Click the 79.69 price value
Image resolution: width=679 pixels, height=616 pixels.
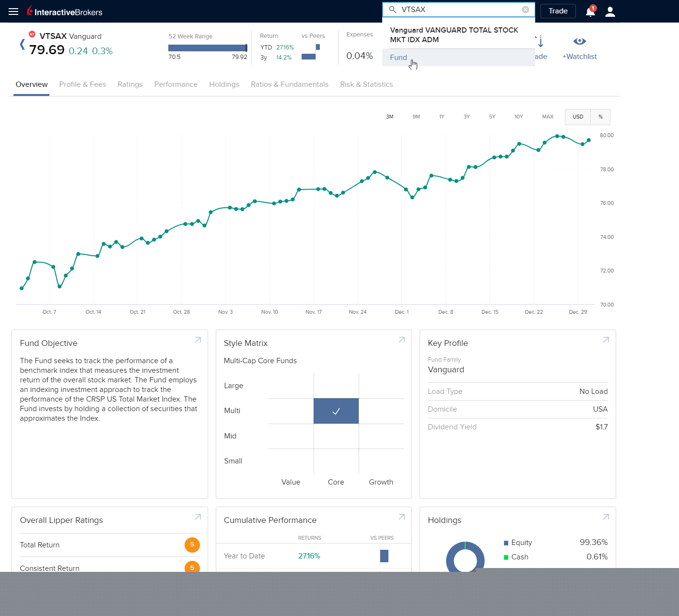[47, 50]
